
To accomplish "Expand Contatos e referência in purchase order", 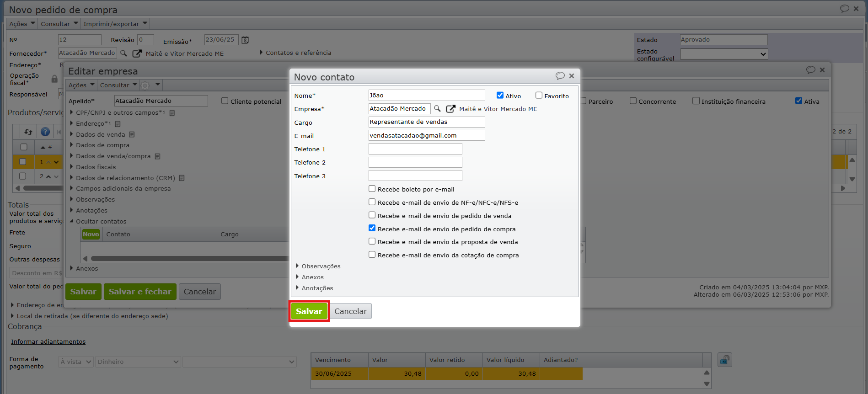I will tap(295, 53).
